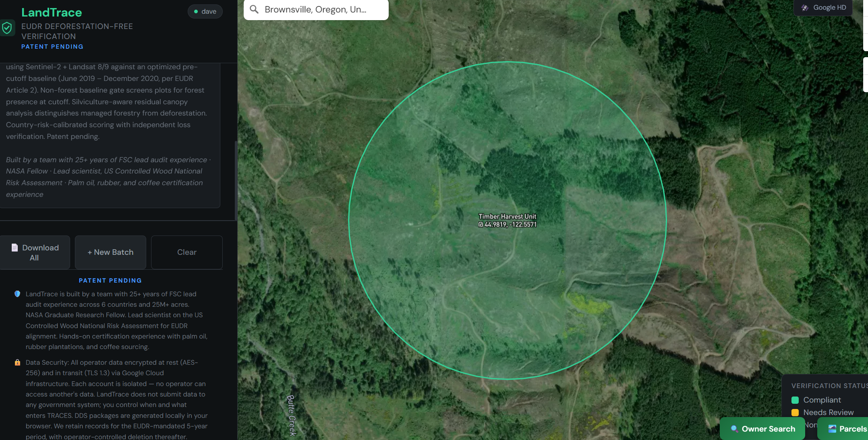Toggle the Parcels map layer

(843, 429)
